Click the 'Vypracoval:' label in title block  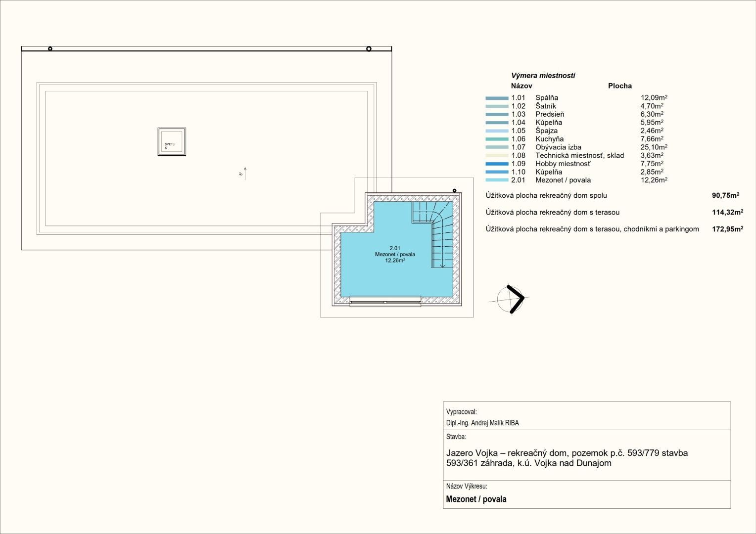[461, 412]
